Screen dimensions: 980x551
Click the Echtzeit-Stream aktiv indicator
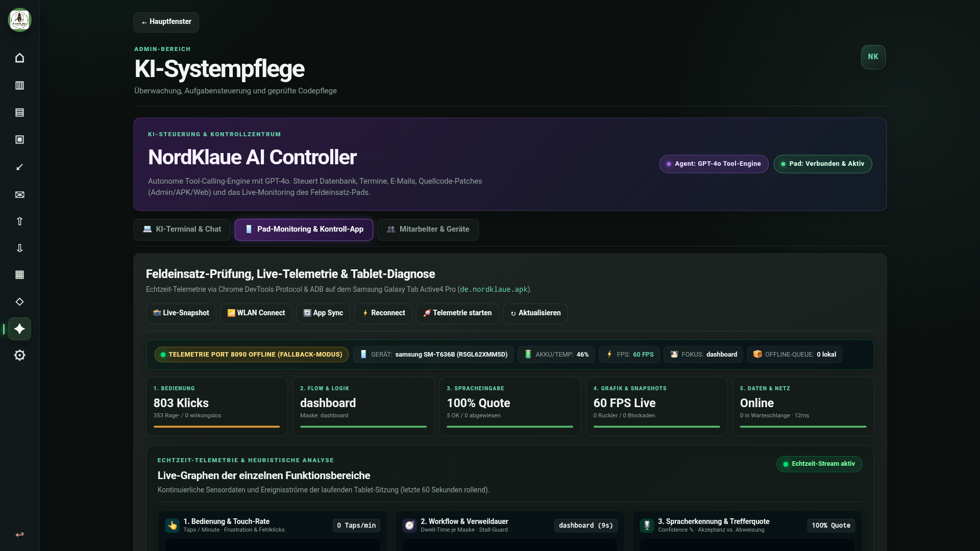point(819,464)
